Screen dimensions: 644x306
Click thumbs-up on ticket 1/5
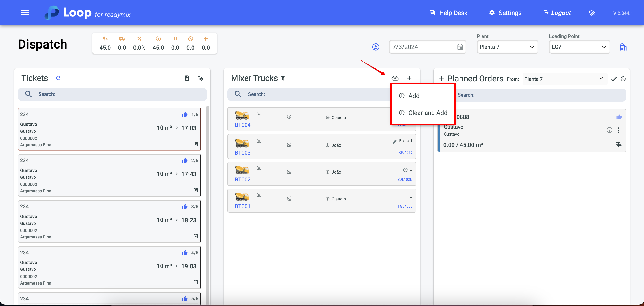185,115
